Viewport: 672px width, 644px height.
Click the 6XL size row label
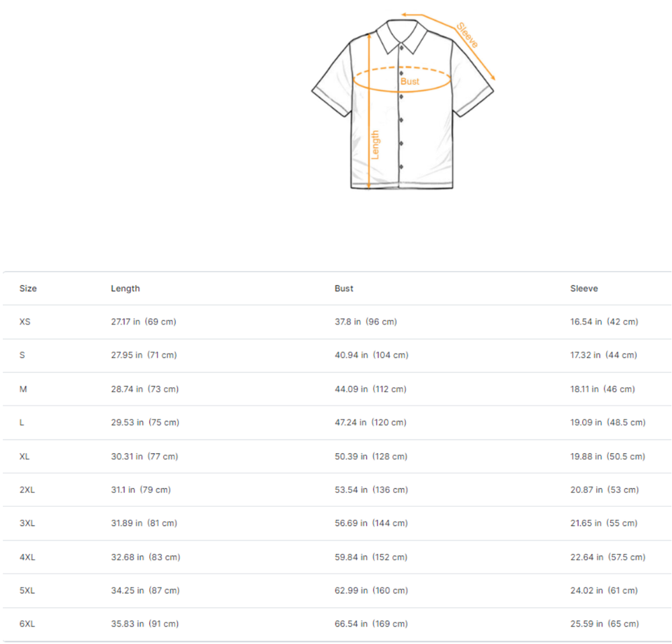27,624
